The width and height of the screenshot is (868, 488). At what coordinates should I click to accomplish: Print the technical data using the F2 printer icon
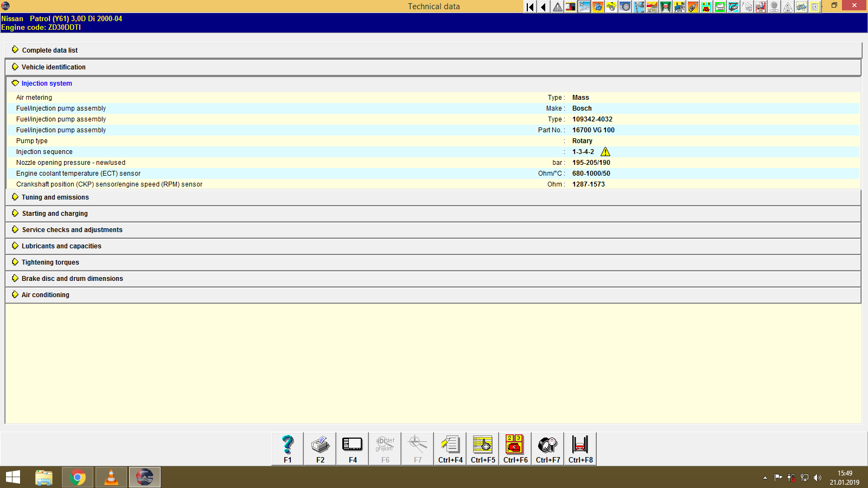tap(320, 445)
